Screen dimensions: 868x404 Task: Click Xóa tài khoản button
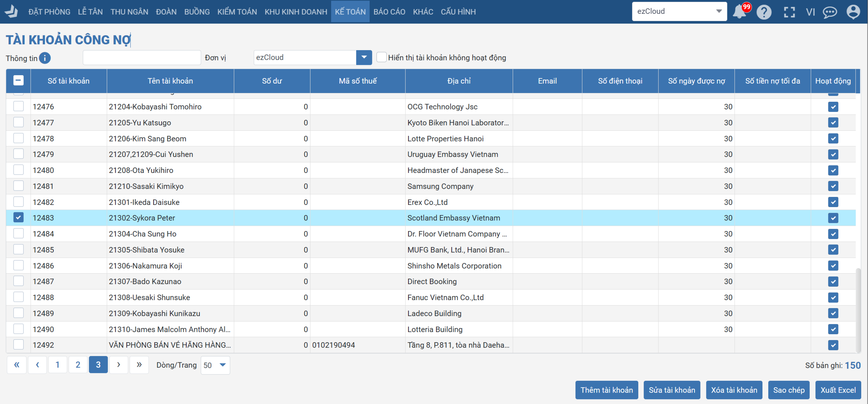pyautogui.click(x=734, y=390)
